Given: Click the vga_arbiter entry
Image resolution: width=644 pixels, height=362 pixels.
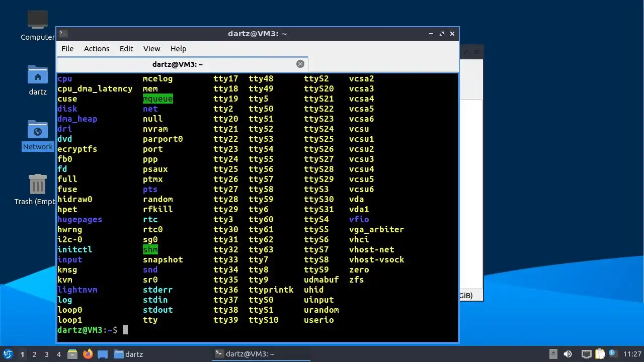Looking at the screenshot, I should tap(377, 229).
